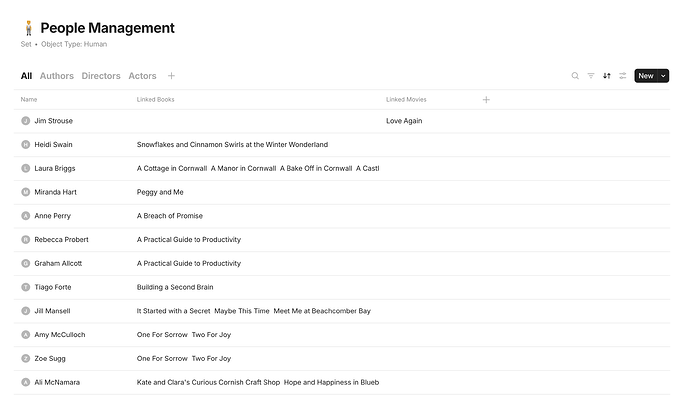Select the Heidi Swain name
The width and height of the screenshot is (690, 396).
pos(53,144)
